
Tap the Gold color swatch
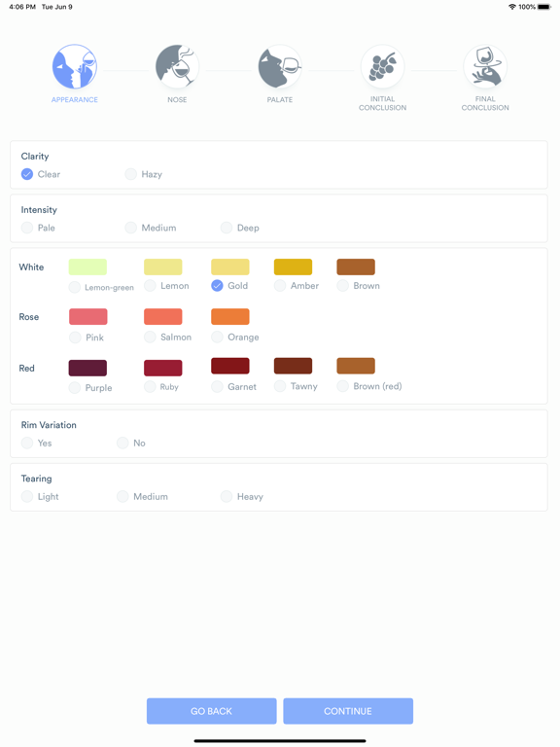(x=230, y=267)
